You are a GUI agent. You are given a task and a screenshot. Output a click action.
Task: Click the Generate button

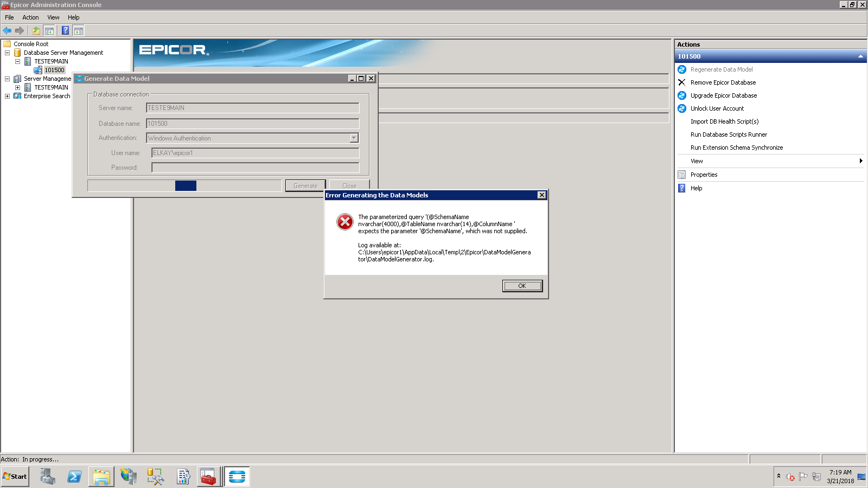pyautogui.click(x=305, y=186)
